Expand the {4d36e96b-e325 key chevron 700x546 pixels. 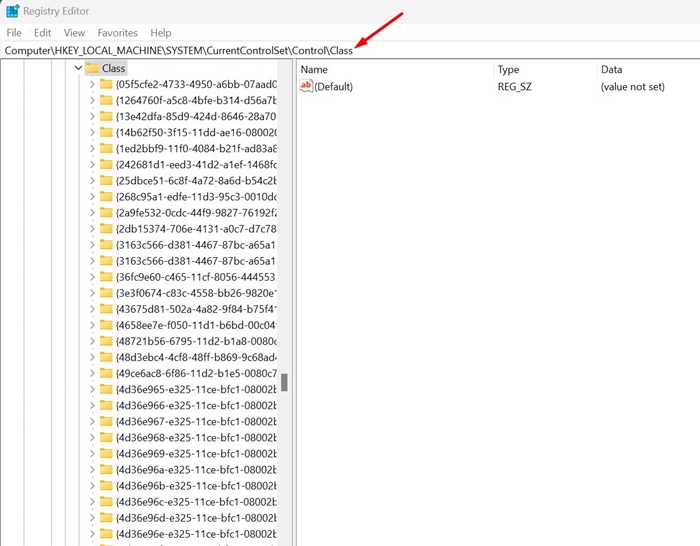coord(92,486)
